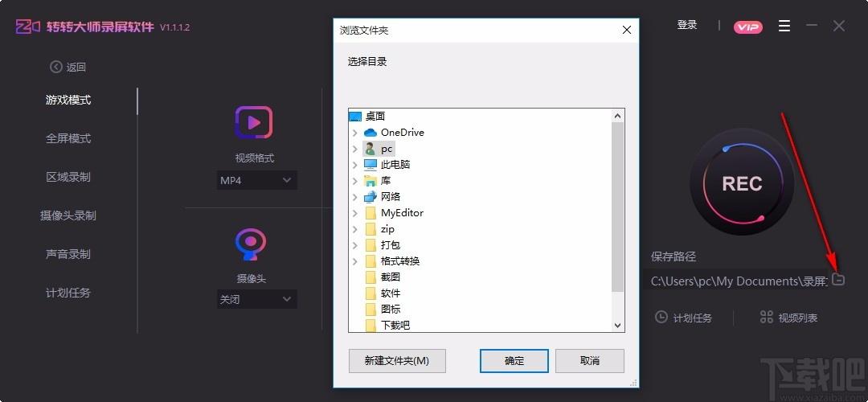
Task: Click the 截图 folder icon
Action: click(371, 277)
